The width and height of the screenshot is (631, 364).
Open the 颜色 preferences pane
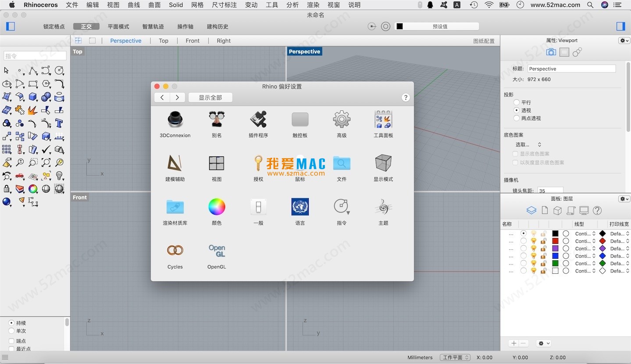click(x=217, y=212)
